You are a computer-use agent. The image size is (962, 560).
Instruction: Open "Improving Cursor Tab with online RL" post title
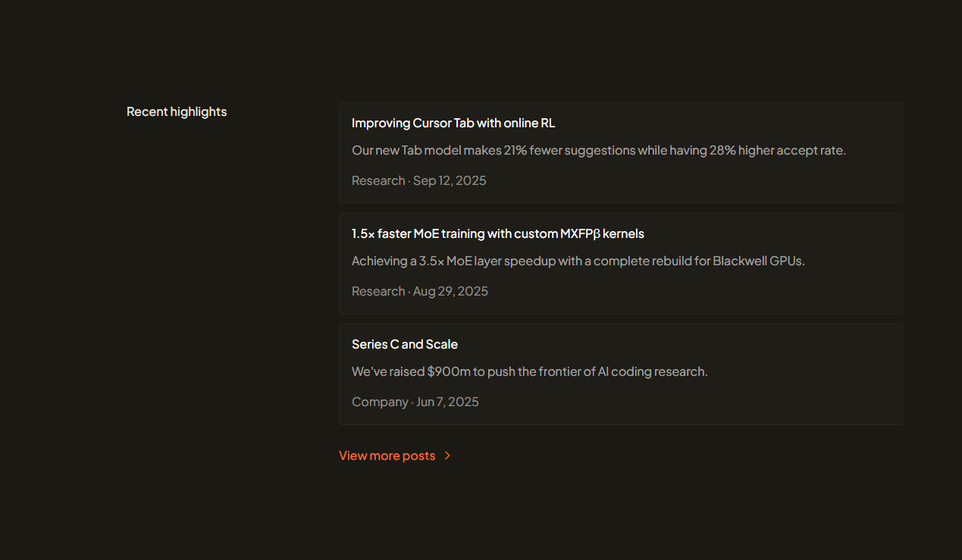[453, 123]
